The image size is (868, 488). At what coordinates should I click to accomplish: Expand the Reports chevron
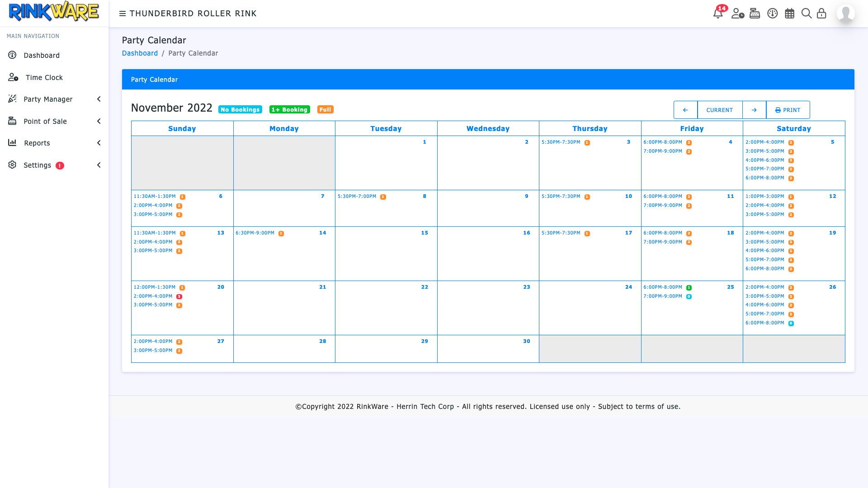click(99, 143)
